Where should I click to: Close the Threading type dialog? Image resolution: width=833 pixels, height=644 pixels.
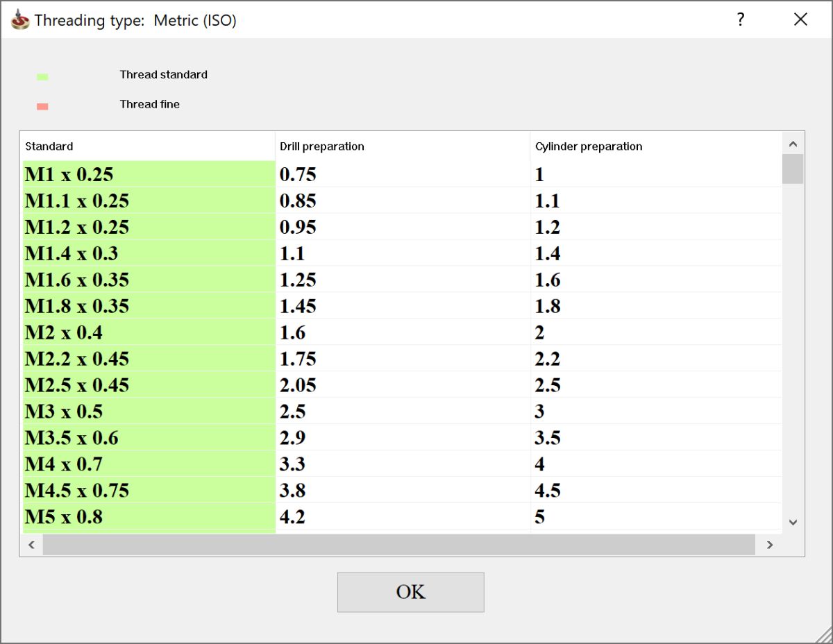pos(800,19)
